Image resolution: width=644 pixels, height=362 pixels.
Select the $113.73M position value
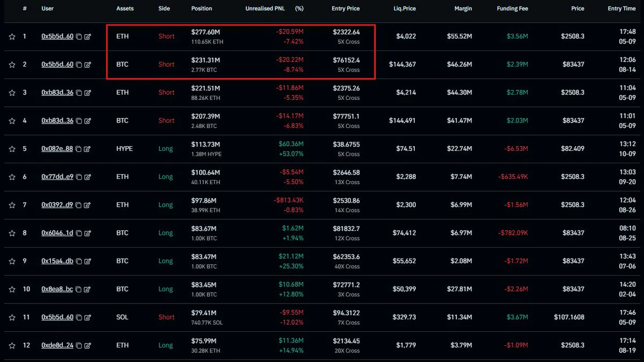[x=204, y=144]
